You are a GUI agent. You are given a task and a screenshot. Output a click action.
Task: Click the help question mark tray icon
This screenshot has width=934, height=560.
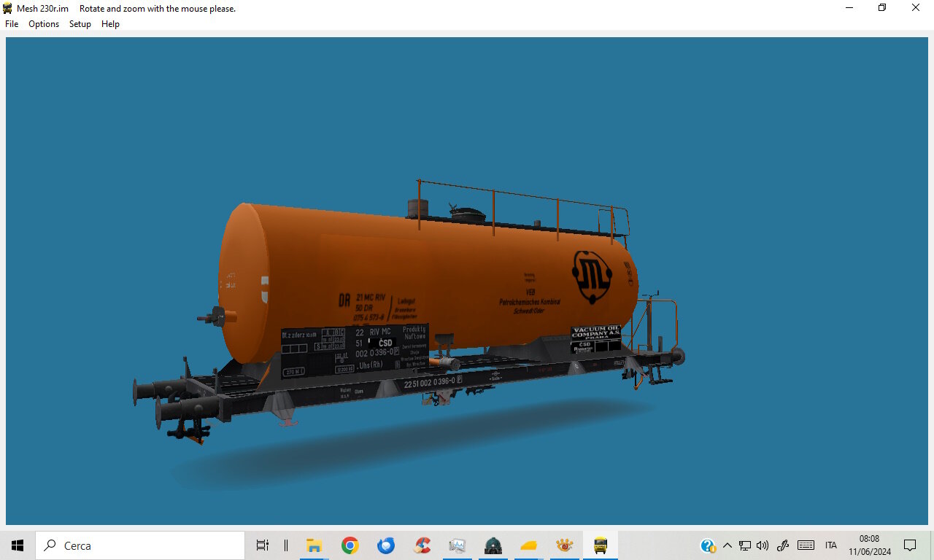coord(708,545)
